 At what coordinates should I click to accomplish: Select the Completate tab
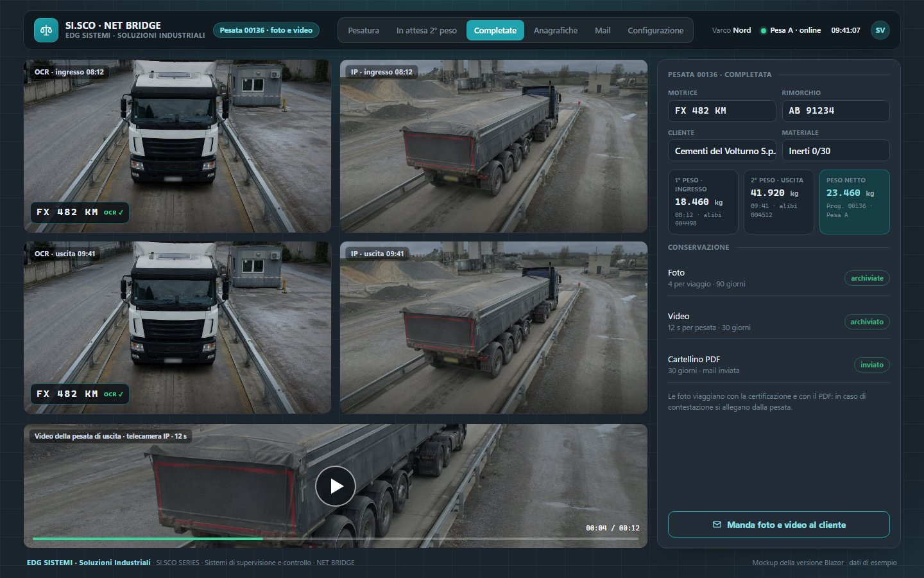tap(495, 30)
